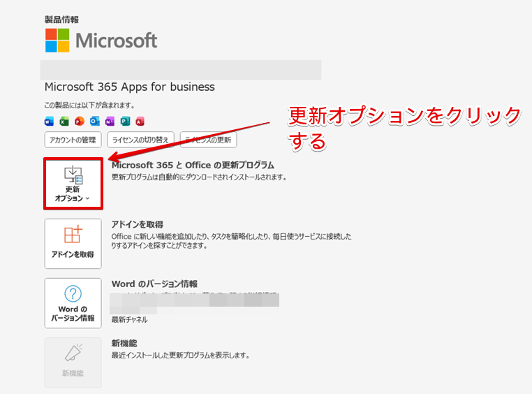Click the Word のバージョン情報 heading text
The image size is (532, 394).
(154, 284)
